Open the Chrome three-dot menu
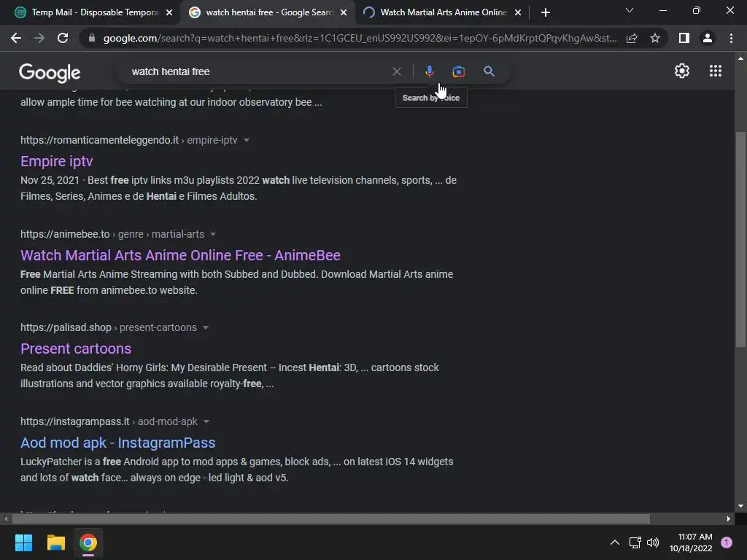This screenshot has height=560, width=747. [x=731, y=38]
